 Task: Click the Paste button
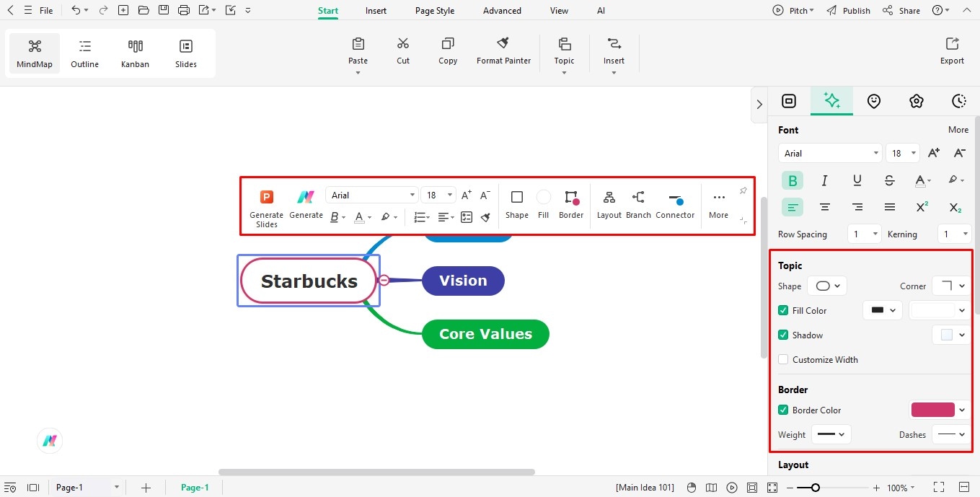358,50
